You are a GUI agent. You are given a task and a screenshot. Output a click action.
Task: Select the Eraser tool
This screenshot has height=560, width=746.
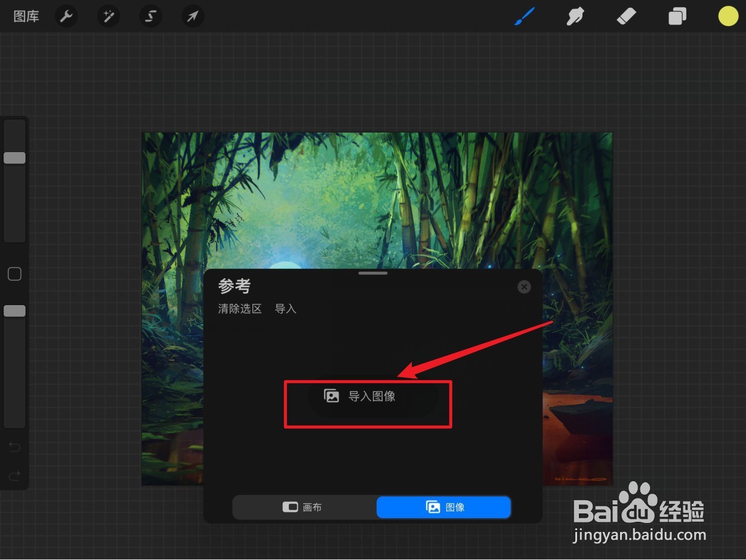pyautogui.click(x=626, y=16)
